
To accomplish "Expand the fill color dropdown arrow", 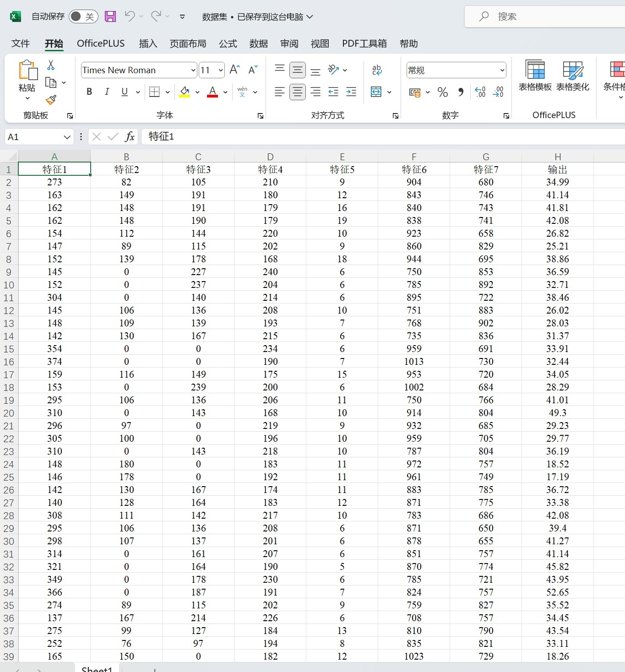I will coord(197,92).
